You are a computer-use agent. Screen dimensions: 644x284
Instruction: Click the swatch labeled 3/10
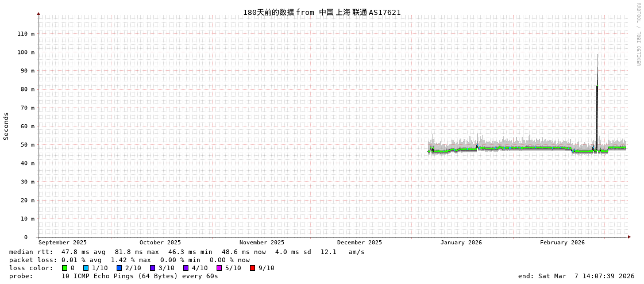pyautogui.click(x=152, y=268)
